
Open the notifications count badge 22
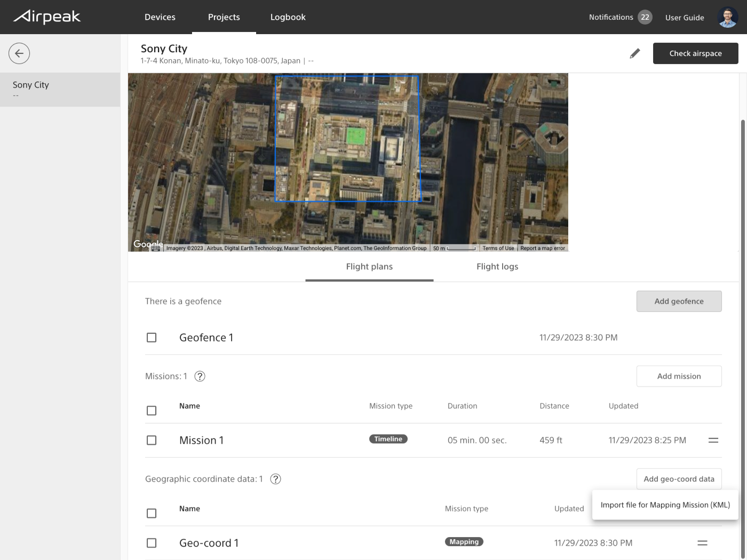coord(645,17)
